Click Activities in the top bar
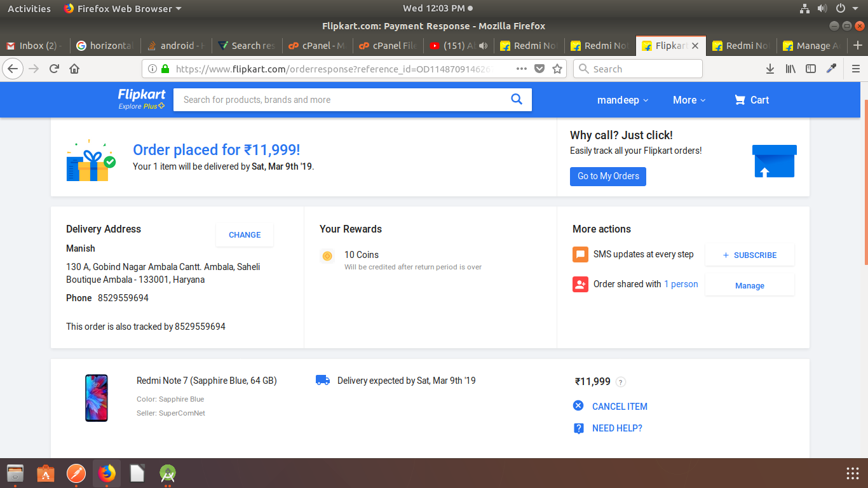Screen dimensions: 868x488 29,8
